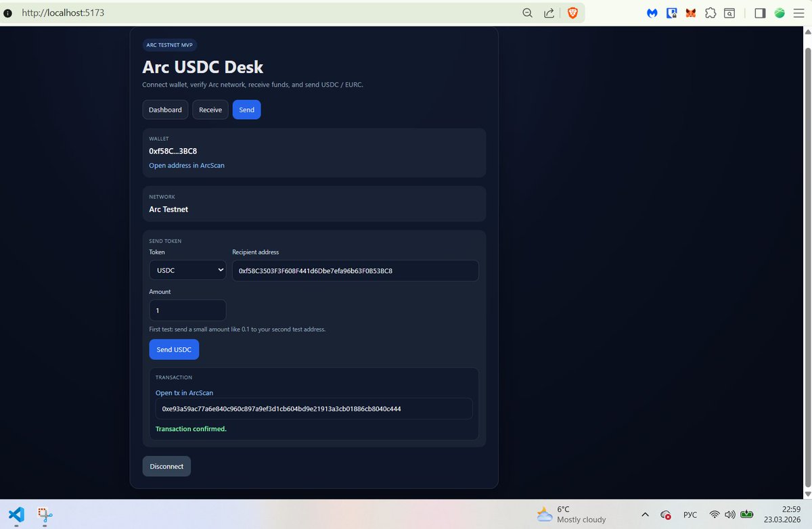
Task: Show hidden tray icons chevron
Action: coord(645,514)
